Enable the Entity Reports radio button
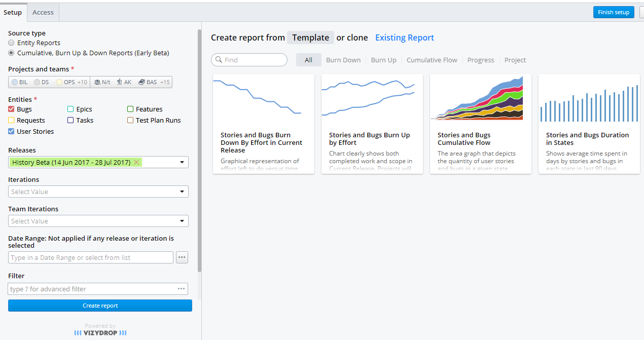Screen dimensions: 644x340 tap(11, 43)
